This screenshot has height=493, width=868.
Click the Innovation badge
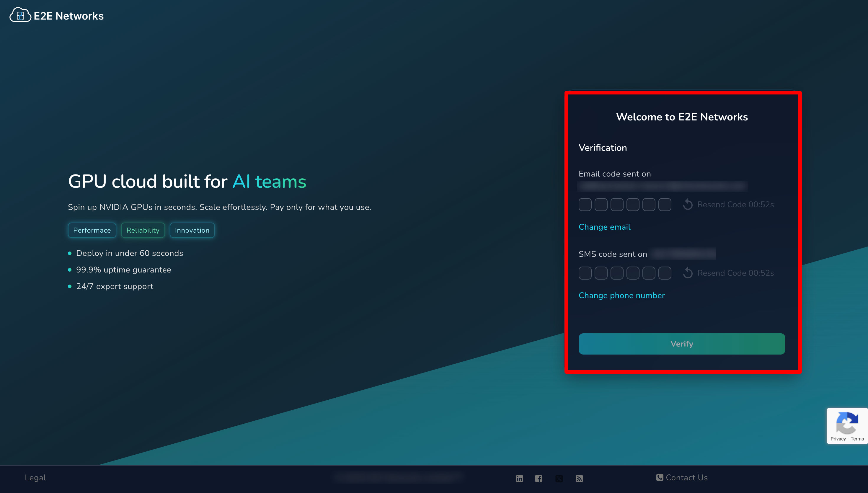coord(192,230)
